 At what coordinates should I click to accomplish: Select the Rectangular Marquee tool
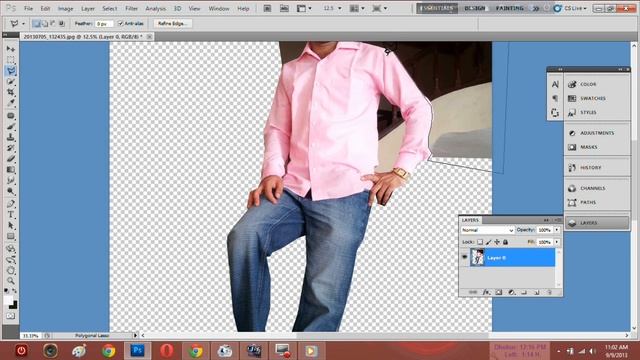click(11, 60)
